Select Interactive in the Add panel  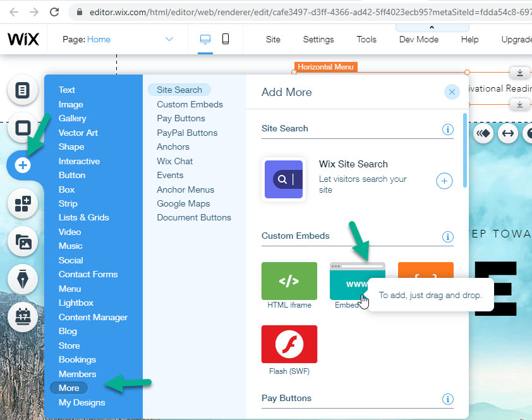(x=79, y=161)
